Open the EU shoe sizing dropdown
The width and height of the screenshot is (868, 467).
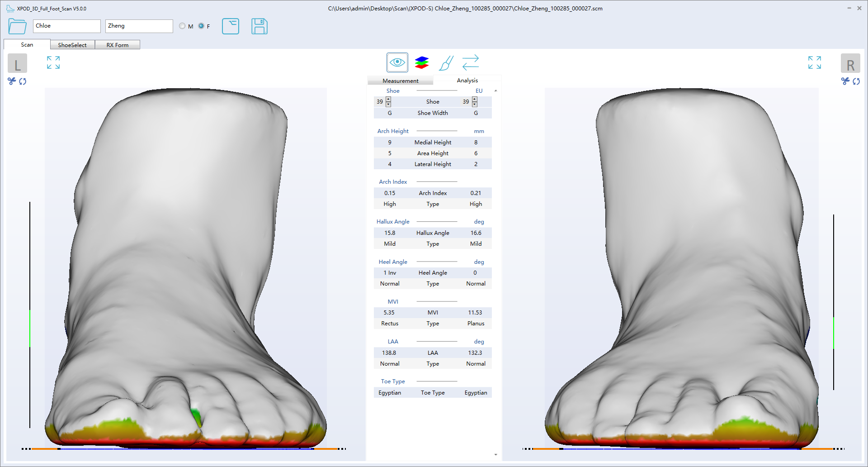pyautogui.click(x=479, y=91)
